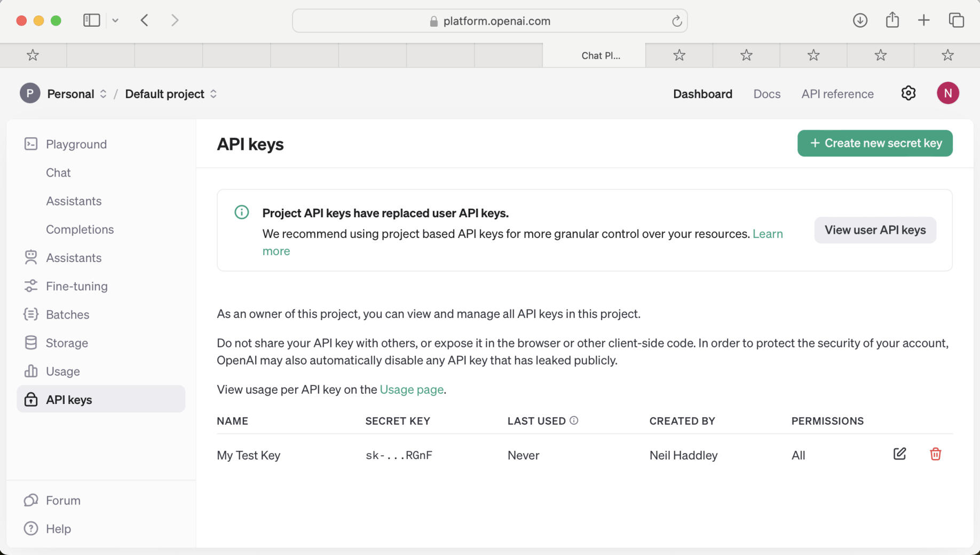Toggle the Safari sidebar

point(91,21)
